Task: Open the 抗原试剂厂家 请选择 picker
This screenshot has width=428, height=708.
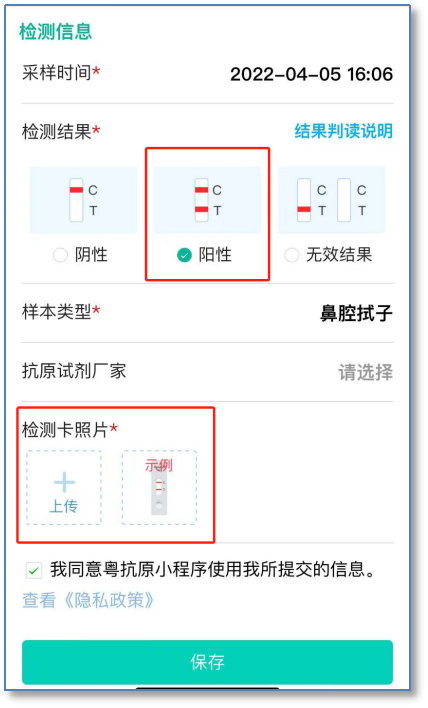Action: point(207,372)
